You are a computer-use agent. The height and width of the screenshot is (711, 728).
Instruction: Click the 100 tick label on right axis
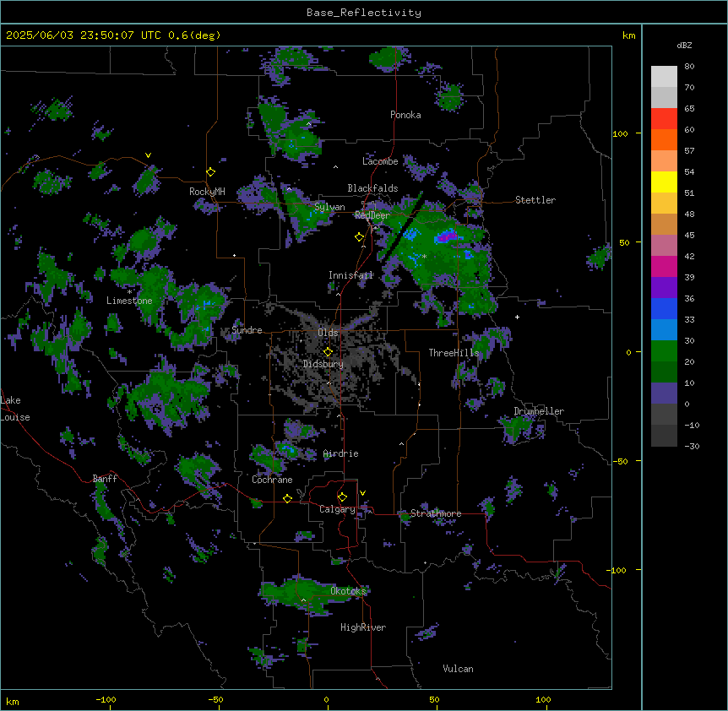[620, 133]
